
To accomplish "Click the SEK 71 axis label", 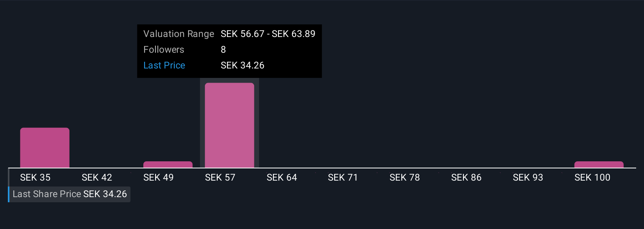I will pyautogui.click(x=343, y=177).
